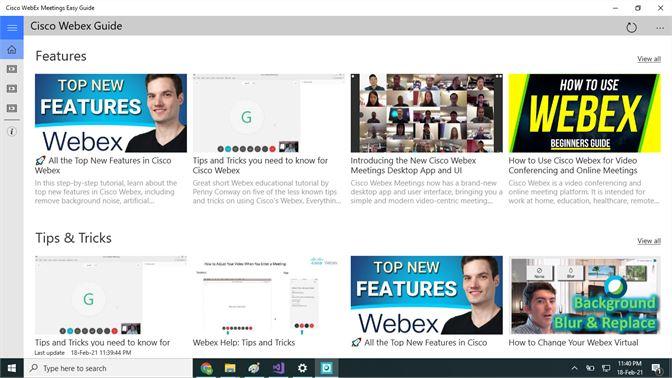
Task: Open the third video section sidebar icon
Action: click(x=12, y=108)
